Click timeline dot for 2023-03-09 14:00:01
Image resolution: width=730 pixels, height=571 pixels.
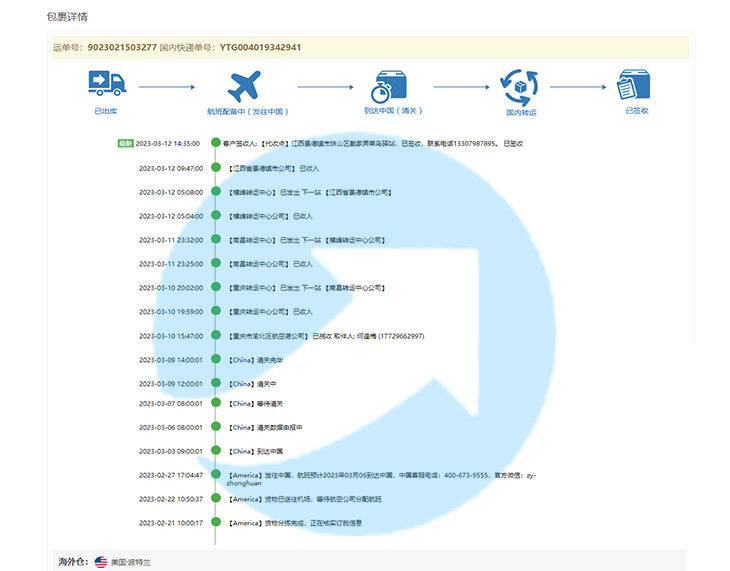(216, 359)
